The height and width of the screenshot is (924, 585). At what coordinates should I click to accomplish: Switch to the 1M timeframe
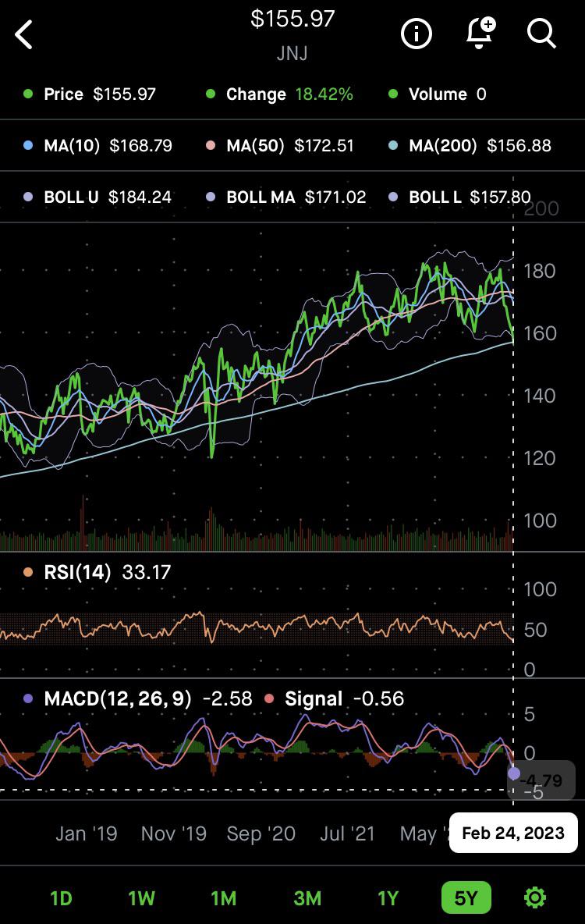224,898
